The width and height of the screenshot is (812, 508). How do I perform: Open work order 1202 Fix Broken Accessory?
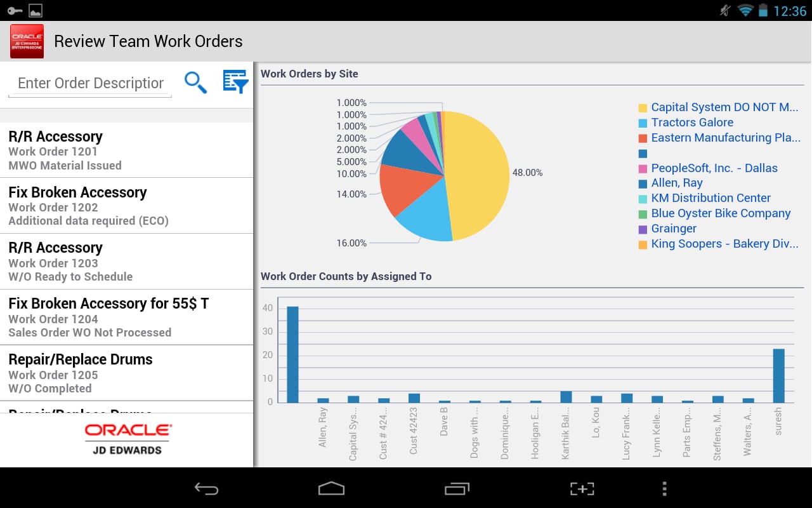coord(127,206)
